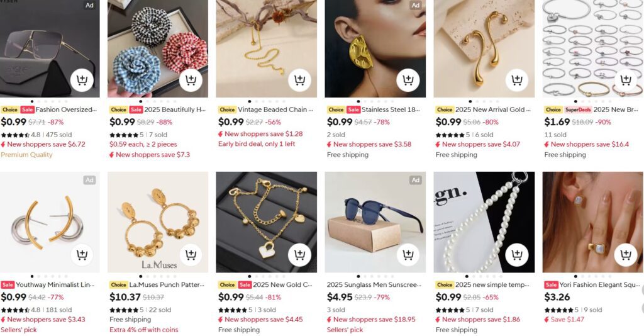The image size is (644, 336).
Task: Add Stainless Steel gold earring to cart
Action: [408, 80]
